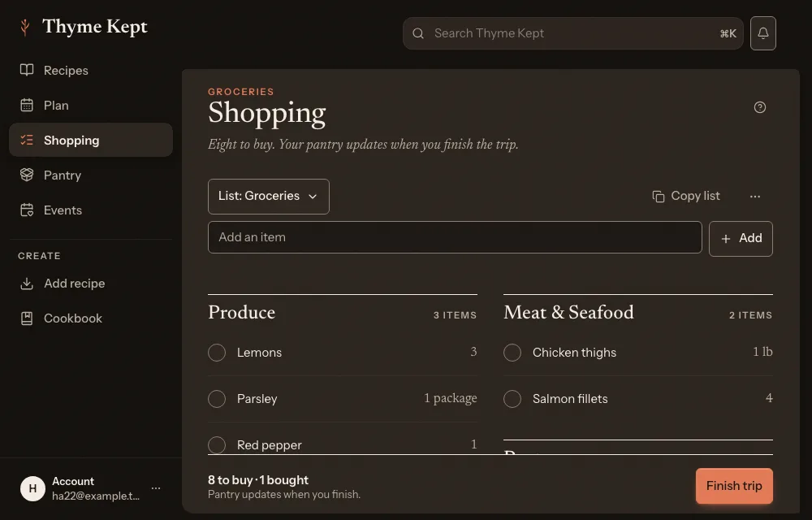The width and height of the screenshot is (812, 520).
Task: Click the Lemons item name
Action: (x=259, y=353)
